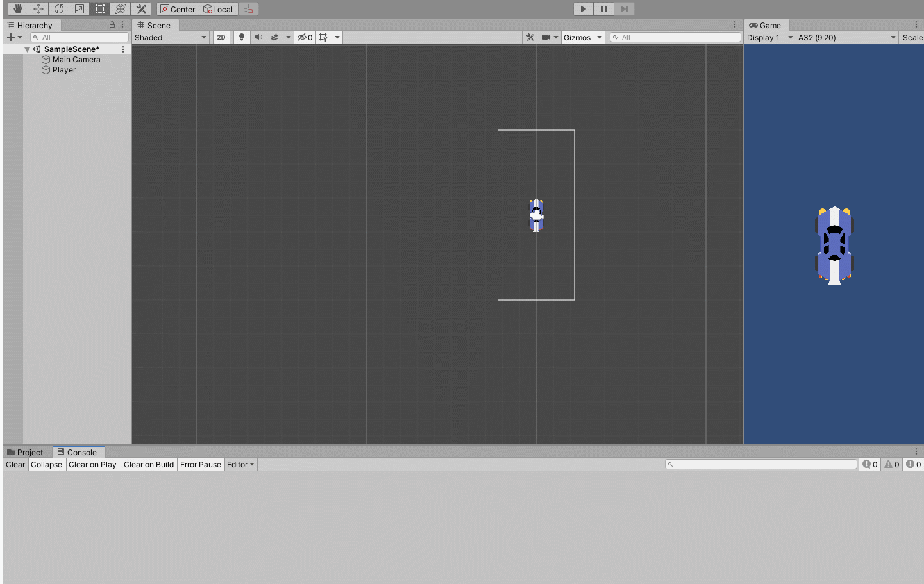This screenshot has height=584, width=924.
Task: Open the custom editor tools
Action: (142, 9)
